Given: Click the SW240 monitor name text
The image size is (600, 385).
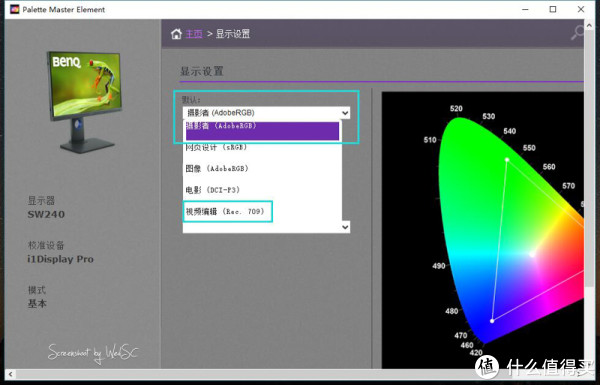Looking at the screenshot, I should tap(46, 214).
